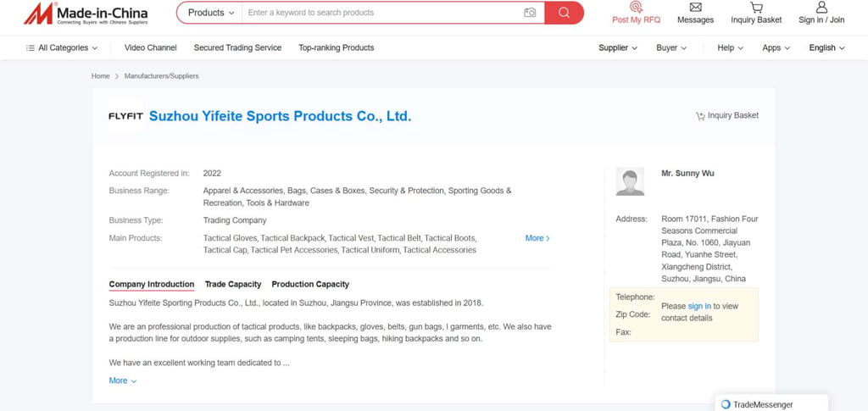Select Company Introduction tab
This screenshot has height=411, width=868.
152,285
